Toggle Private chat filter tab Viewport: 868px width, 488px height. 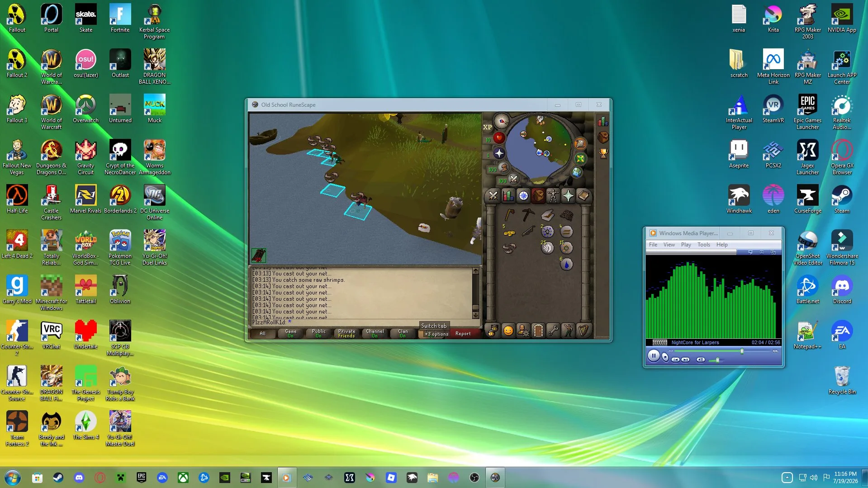point(347,333)
